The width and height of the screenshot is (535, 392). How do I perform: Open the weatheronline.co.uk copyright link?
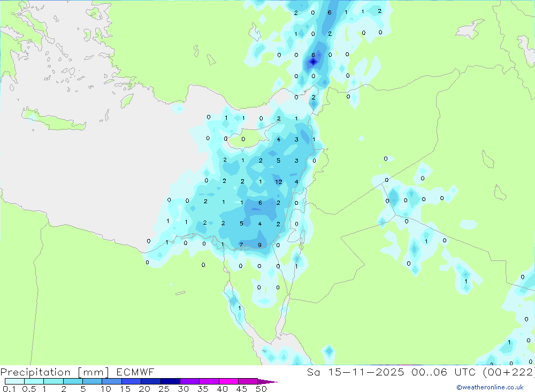[x=490, y=387]
